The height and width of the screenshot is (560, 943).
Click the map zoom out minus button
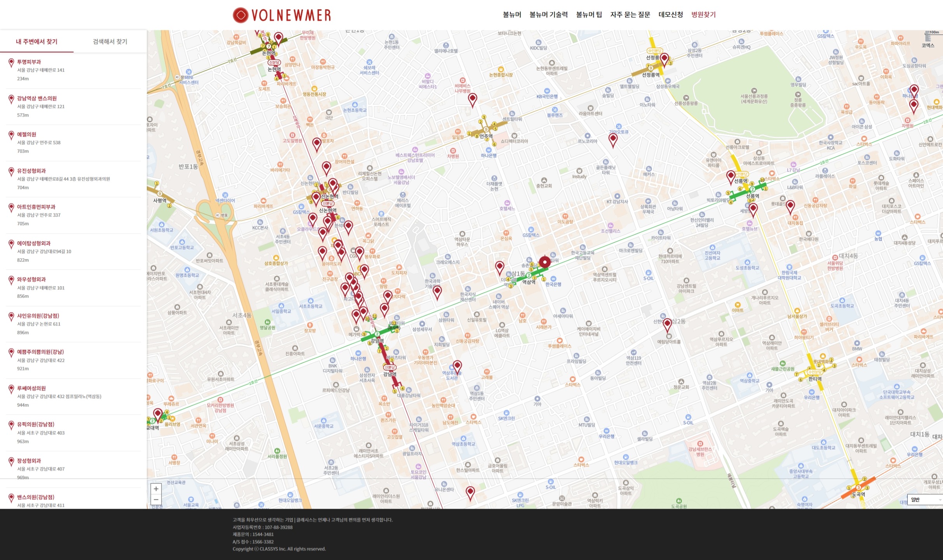[x=156, y=499]
